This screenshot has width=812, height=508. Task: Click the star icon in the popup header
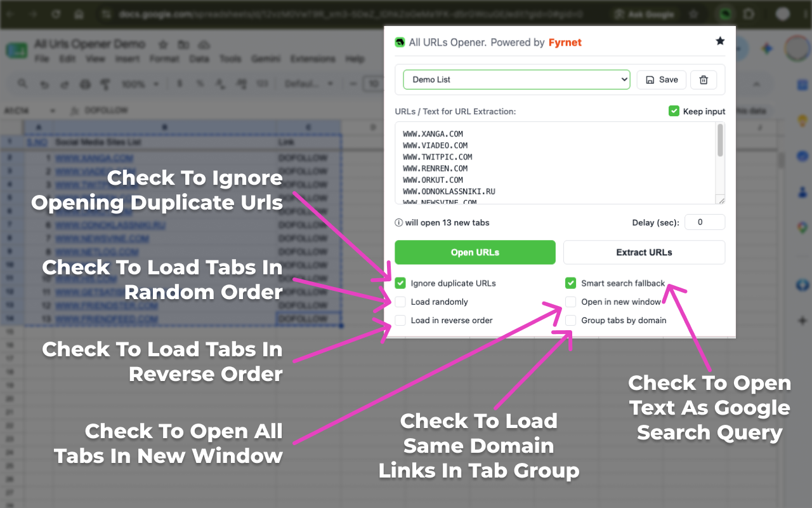coord(720,41)
